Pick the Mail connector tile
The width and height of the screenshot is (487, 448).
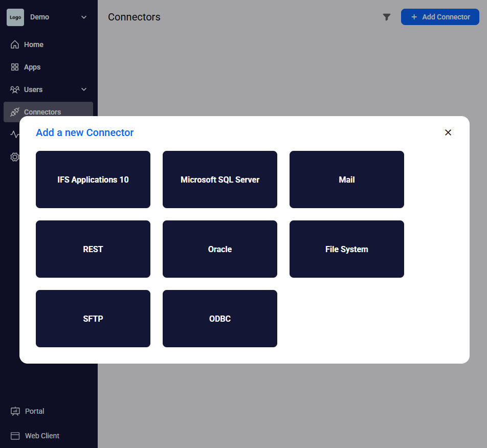click(x=347, y=180)
